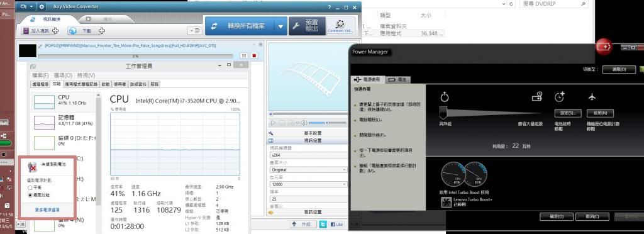Image resolution: width=644 pixels, height=234 pixels.
Task: Click the Twitter bird icon in AVC
Action: point(323,224)
